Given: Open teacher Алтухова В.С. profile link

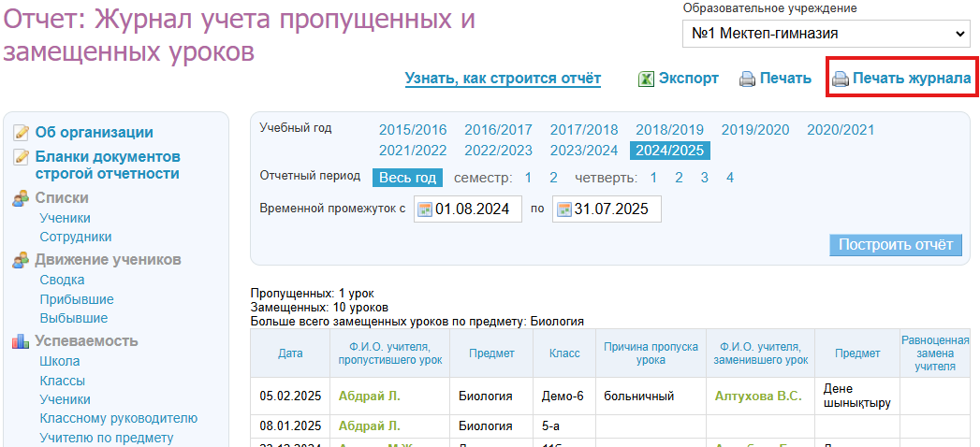Looking at the screenshot, I should pos(758,397).
